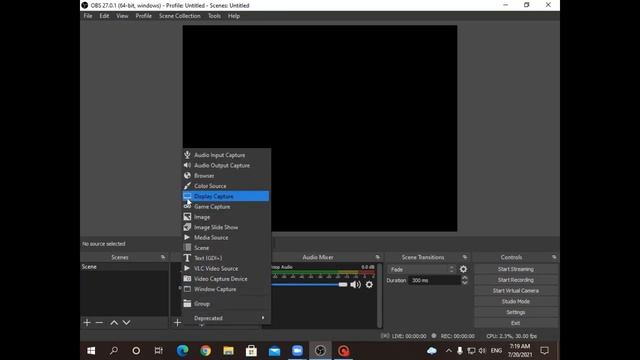Open the Help menu
This screenshot has width=640, height=360.
click(x=234, y=16)
